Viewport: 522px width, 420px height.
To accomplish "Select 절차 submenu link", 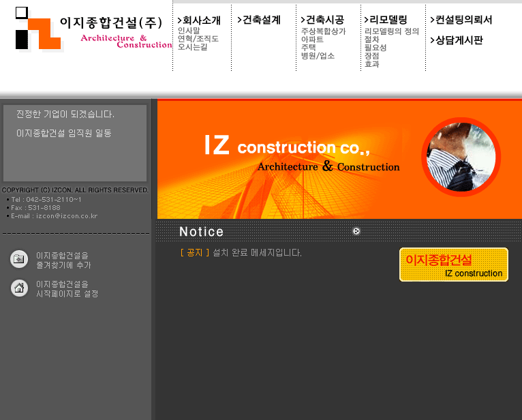I will pyautogui.click(x=371, y=40).
